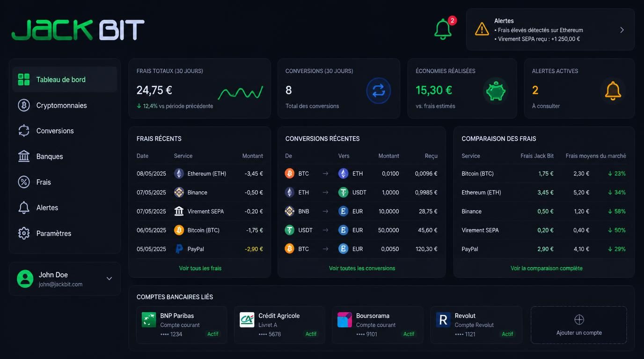Select Banques in the sidebar

[x=65, y=156]
